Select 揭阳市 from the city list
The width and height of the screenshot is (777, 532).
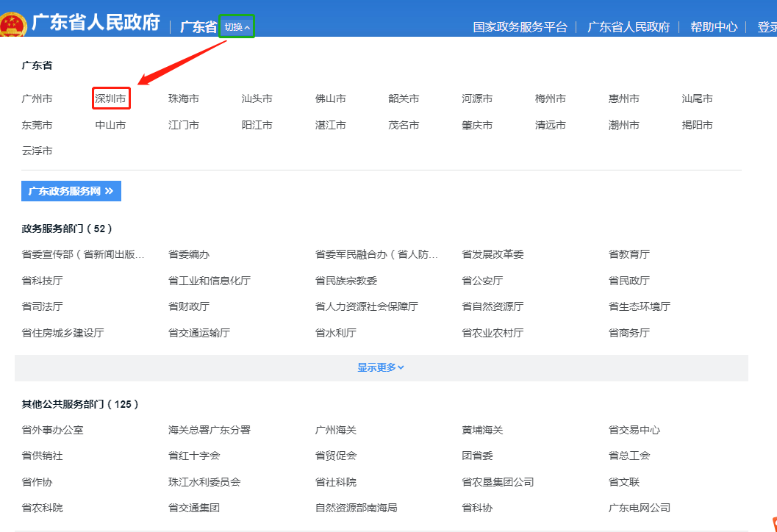click(697, 125)
